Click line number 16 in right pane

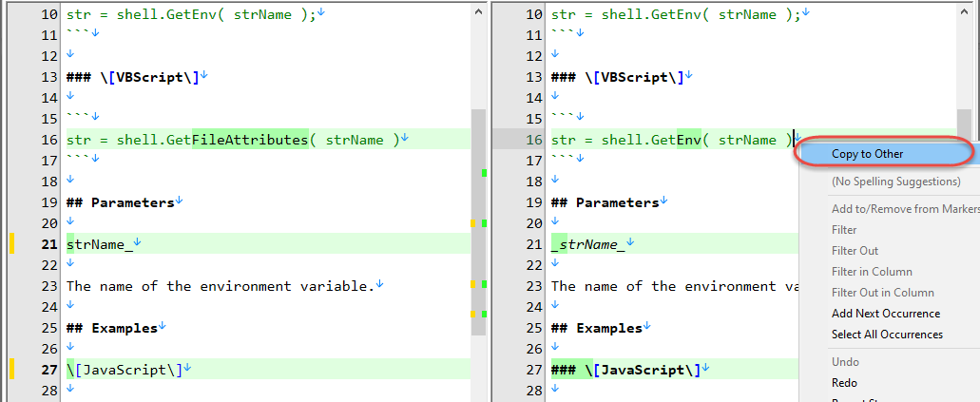pyautogui.click(x=534, y=140)
